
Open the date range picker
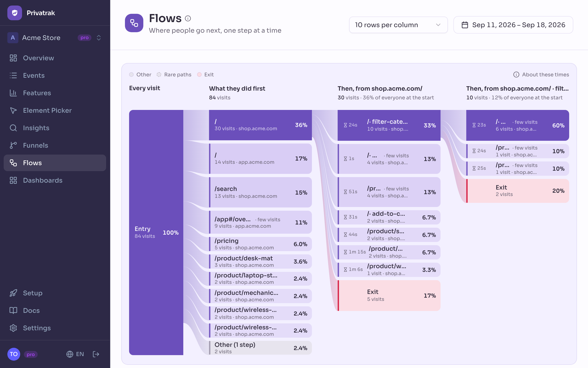pyautogui.click(x=513, y=25)
